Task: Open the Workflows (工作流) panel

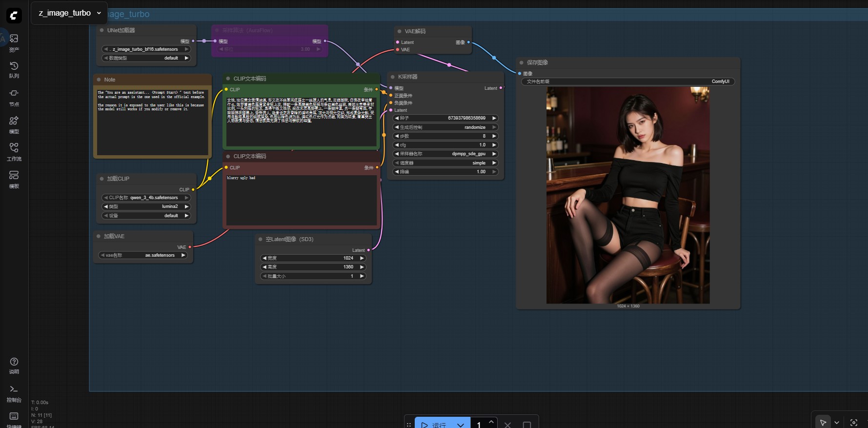Action: (x=14, y=151)
